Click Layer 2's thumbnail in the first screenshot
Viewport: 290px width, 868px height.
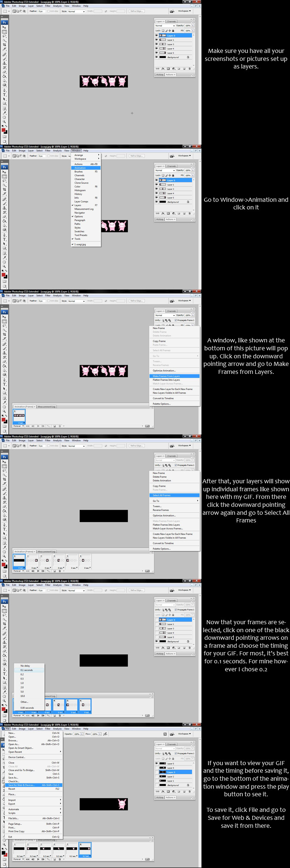(163, 36)
